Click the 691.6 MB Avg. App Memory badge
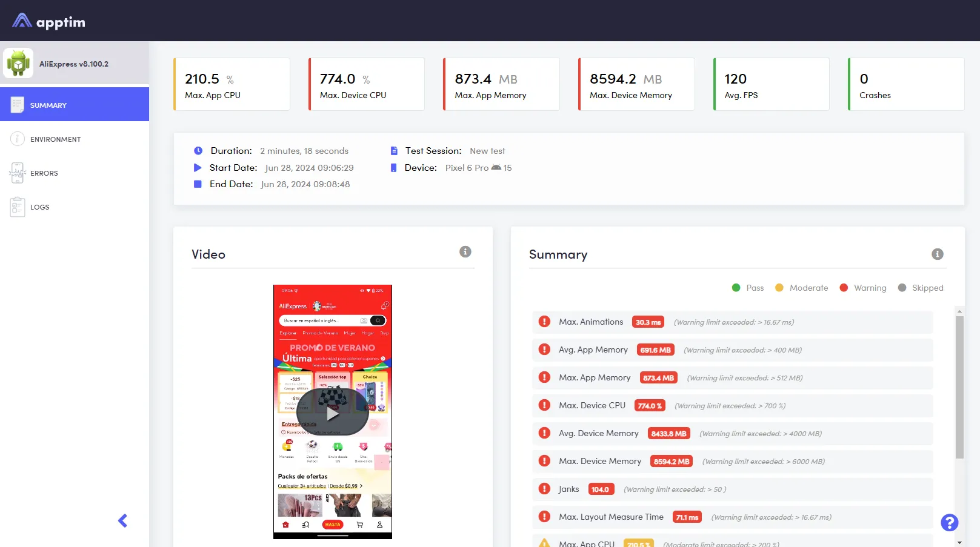Viewport: 980px width, 547px height. point(655,350)
